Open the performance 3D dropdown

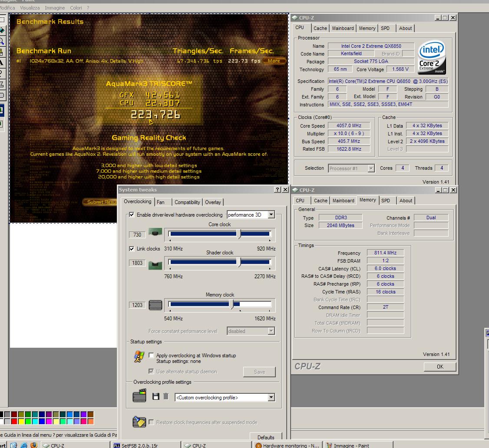point(271,214)
